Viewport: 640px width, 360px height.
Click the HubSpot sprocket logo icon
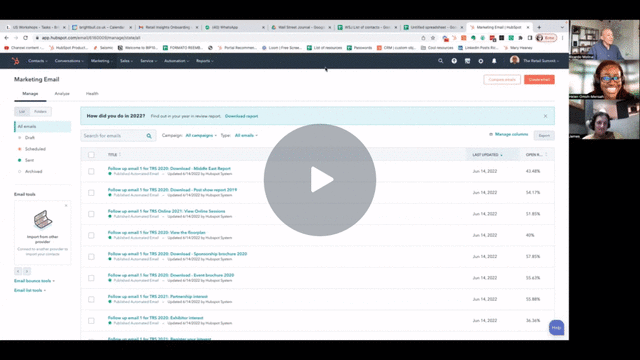tap(16, 61)
